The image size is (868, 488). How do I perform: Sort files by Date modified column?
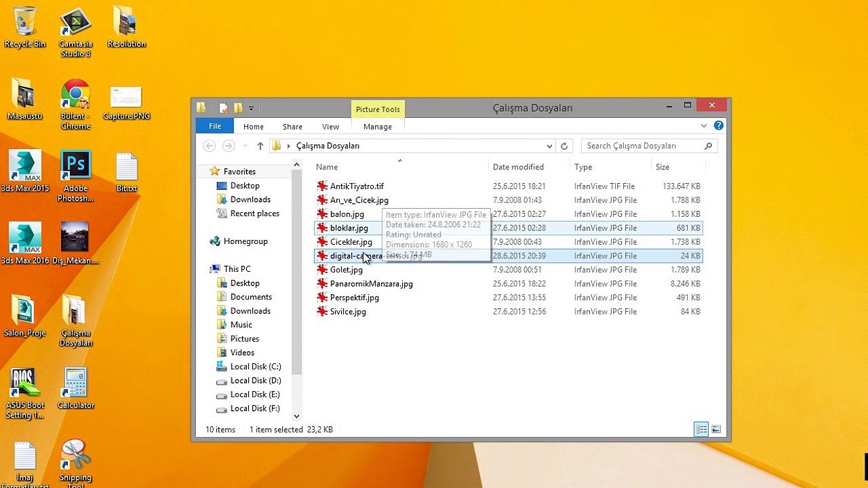point(518,167)
